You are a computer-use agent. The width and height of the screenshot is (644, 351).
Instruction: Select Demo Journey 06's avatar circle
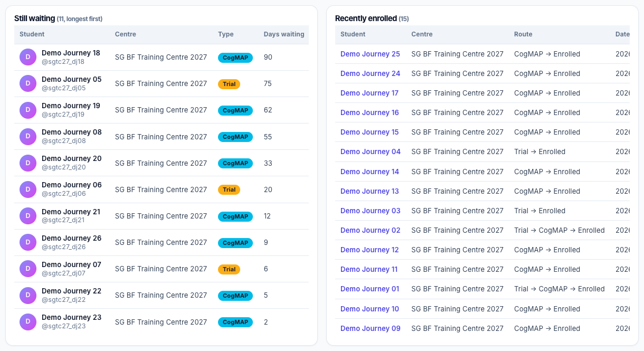(28, 189)
